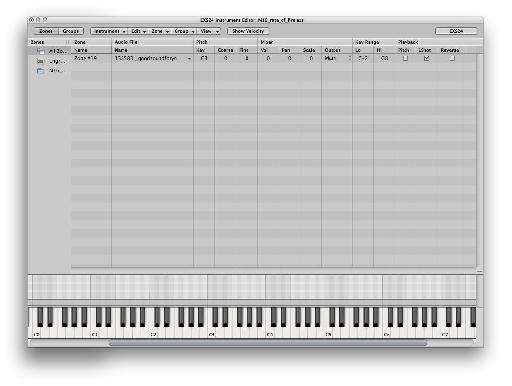Click the zones column resize handle icon
This screenshot has width=512, height=386.
[x=68, y=42]
